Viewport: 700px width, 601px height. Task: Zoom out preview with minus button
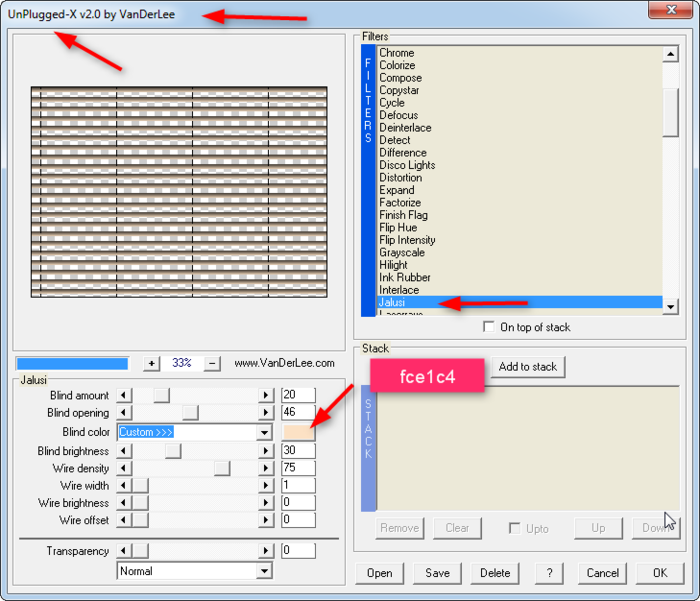pos(212,363)
